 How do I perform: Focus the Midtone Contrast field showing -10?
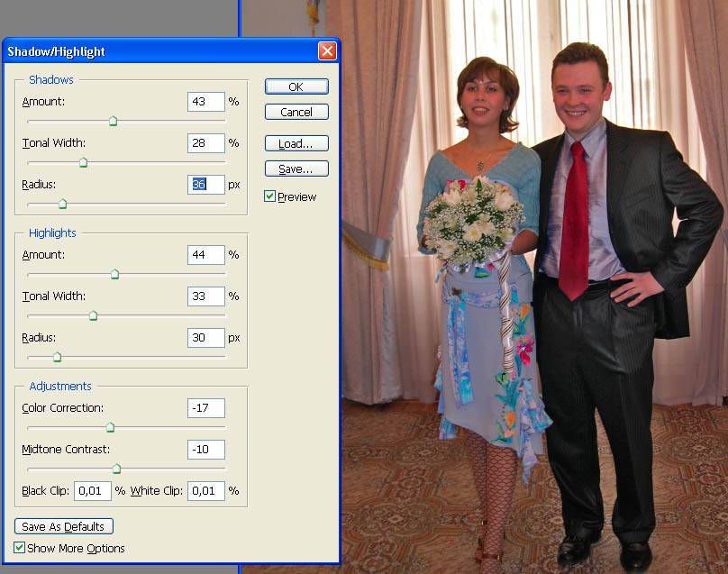[206, 449]
